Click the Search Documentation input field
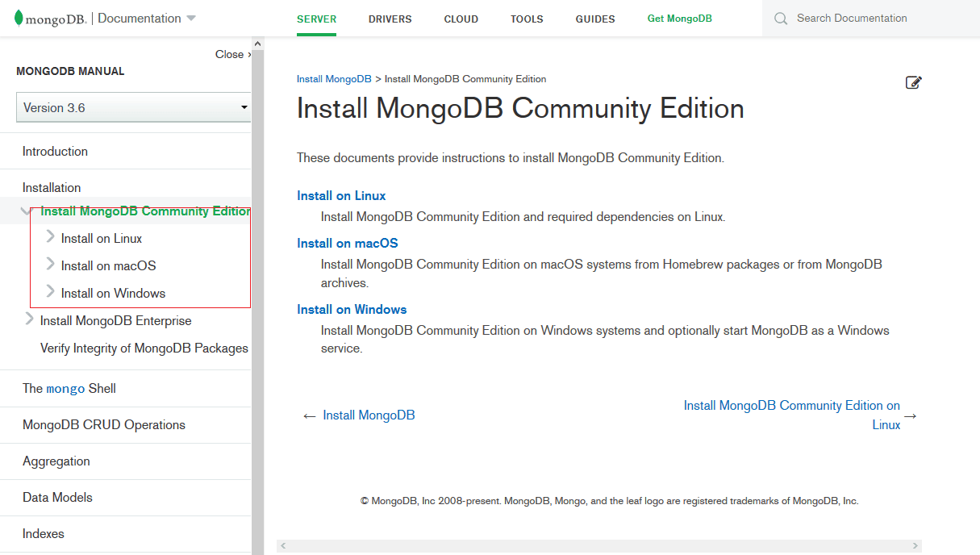 [879, 19]
